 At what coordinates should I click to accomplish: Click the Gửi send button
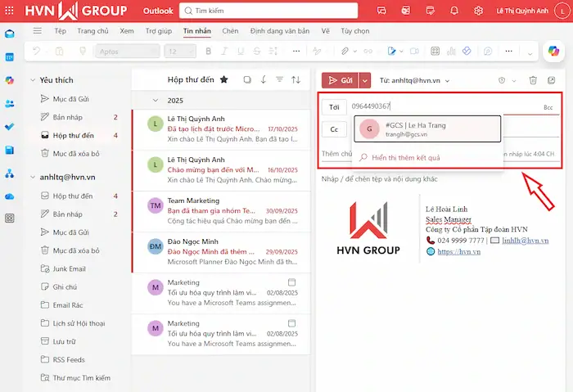[x=340, y=80]
